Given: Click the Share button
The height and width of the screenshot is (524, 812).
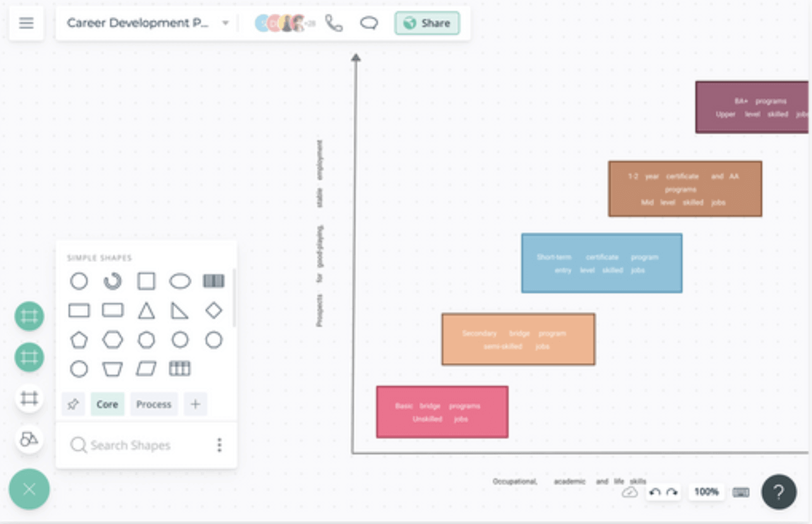Looking at the screenshot, I should [x=427, y=23].
